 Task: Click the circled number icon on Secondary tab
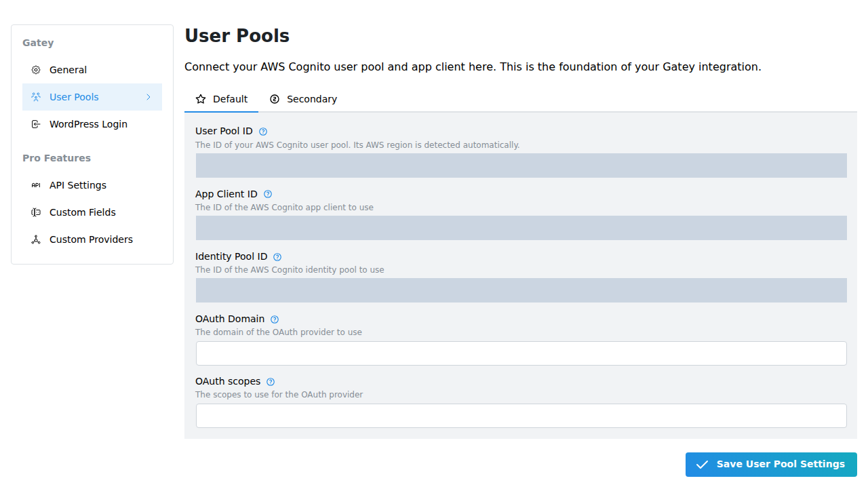(x=275, y=99)
